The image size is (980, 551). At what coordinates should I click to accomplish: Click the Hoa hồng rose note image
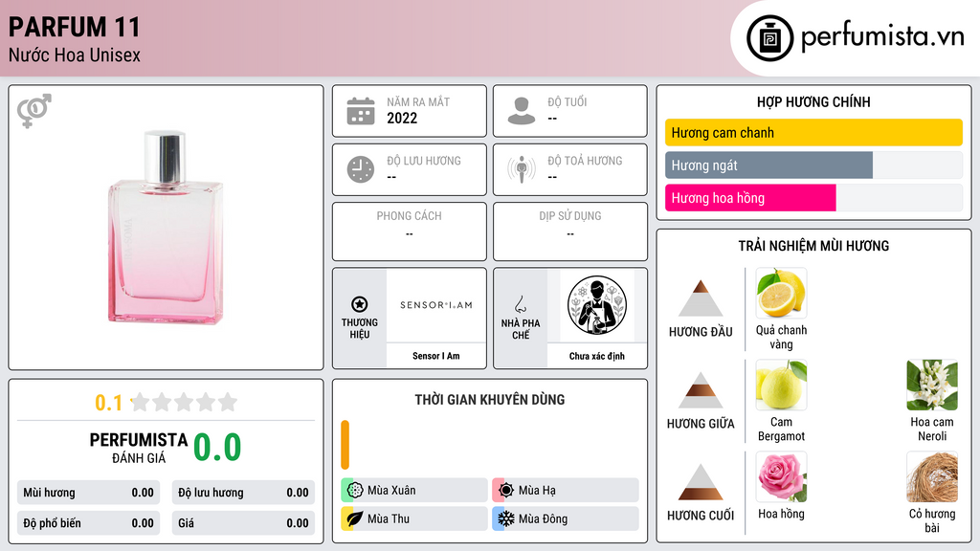(x=781, y=476)
